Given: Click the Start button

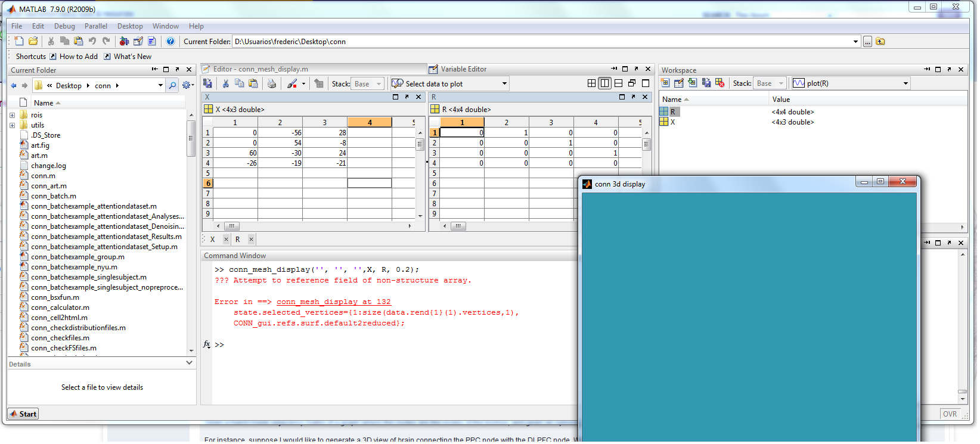Looking at the screenshot, I should 23,414.
